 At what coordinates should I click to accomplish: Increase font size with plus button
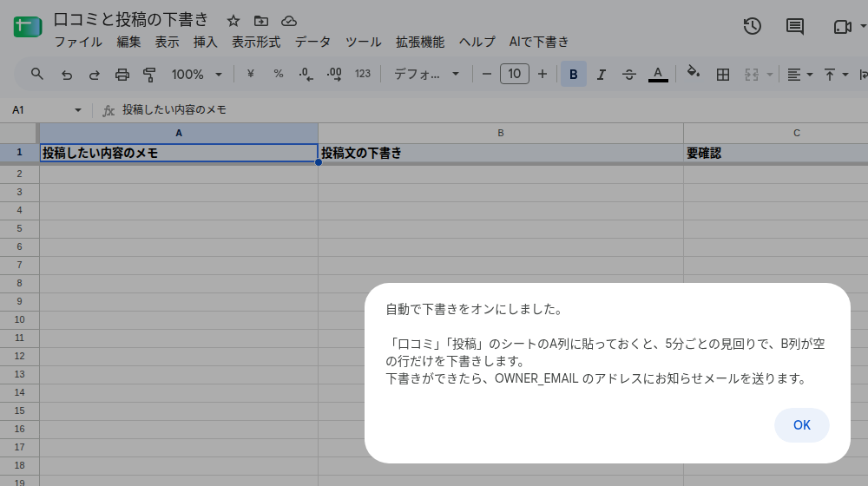coord(542,74)
